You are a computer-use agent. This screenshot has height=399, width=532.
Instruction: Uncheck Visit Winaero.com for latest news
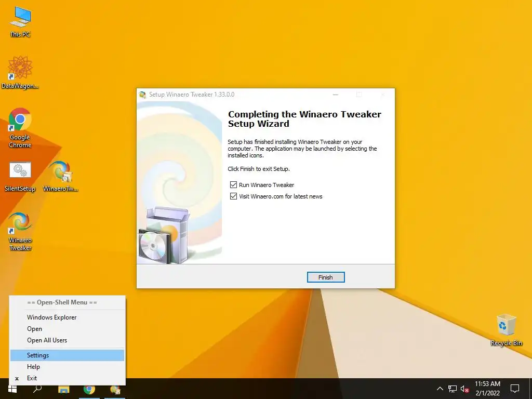click(233, 196)
